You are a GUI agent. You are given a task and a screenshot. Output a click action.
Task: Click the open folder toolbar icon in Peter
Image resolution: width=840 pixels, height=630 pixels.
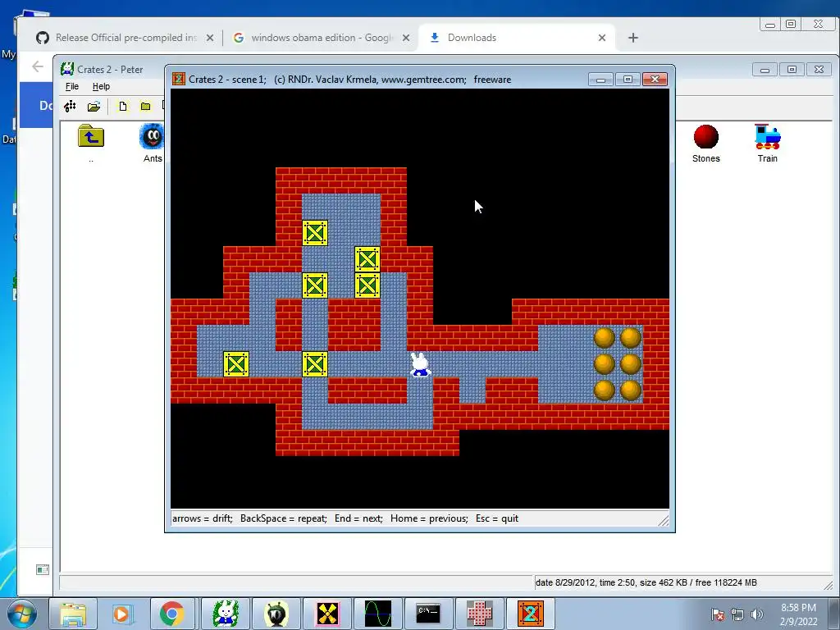pyautogui.click(x=94, y=106)
